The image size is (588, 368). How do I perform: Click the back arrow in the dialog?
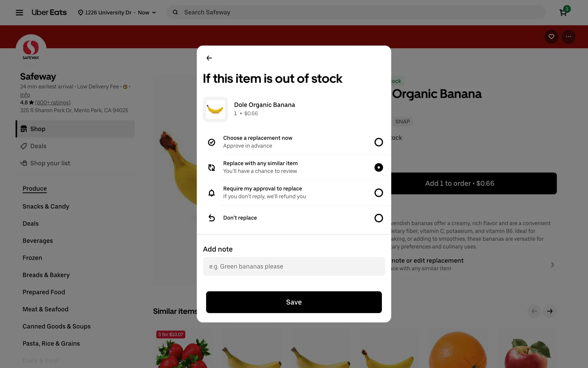[x=209, y=58]
